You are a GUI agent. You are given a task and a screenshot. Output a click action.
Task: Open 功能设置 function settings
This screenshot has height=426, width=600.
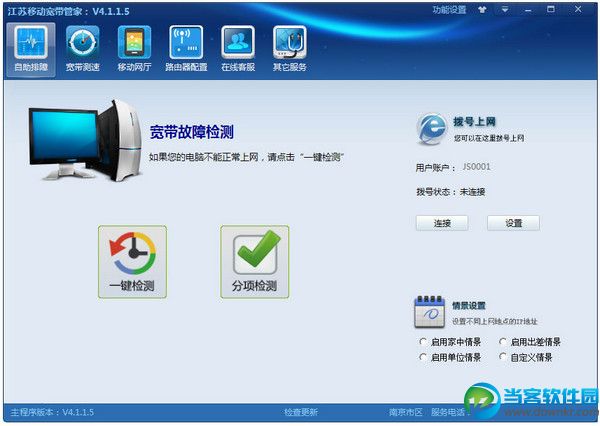(x=449, y=10)
